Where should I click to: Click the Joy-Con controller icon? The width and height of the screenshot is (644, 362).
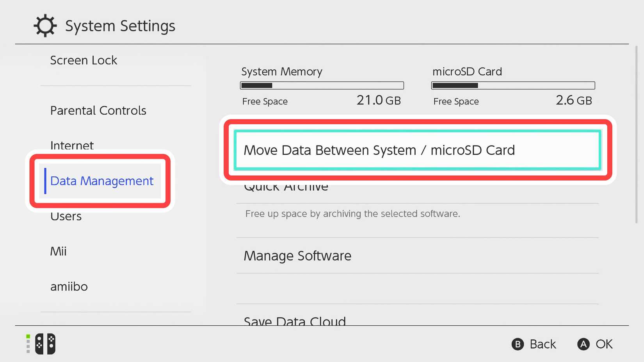coord(45,344)
